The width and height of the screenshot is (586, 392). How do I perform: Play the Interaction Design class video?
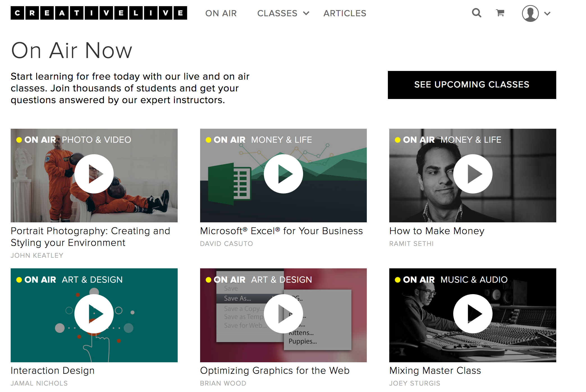coord(94,313)
